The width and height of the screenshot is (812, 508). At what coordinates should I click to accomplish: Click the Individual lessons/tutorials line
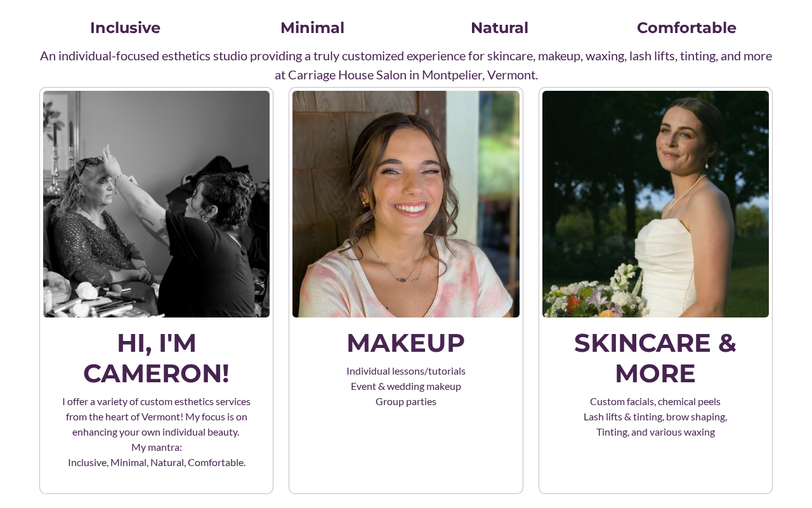[x=406, y=371]
